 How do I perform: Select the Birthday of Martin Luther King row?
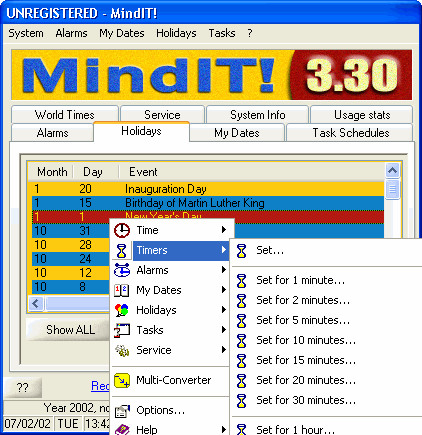click(x=207, y=203)
